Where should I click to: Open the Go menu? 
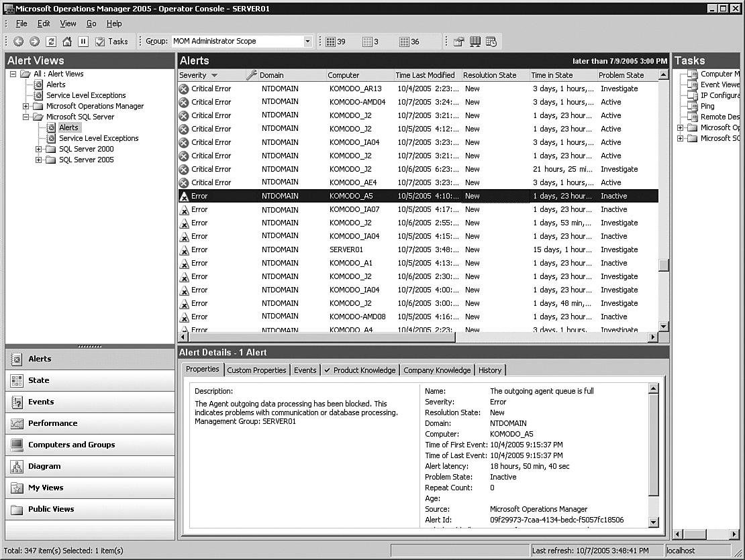click(x=91, y=23)
